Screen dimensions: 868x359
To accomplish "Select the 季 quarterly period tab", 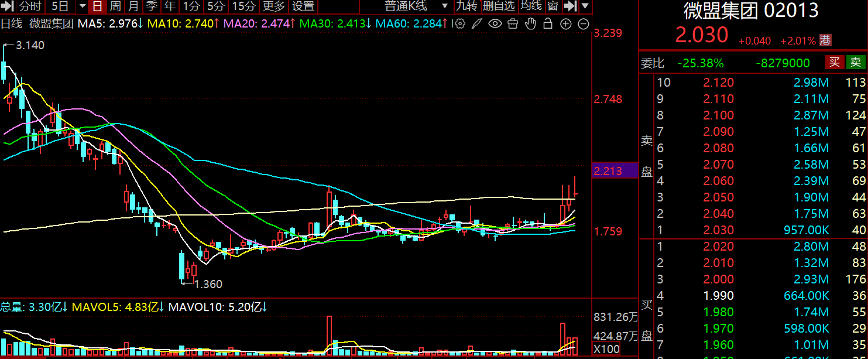I will tap(152, 6).
